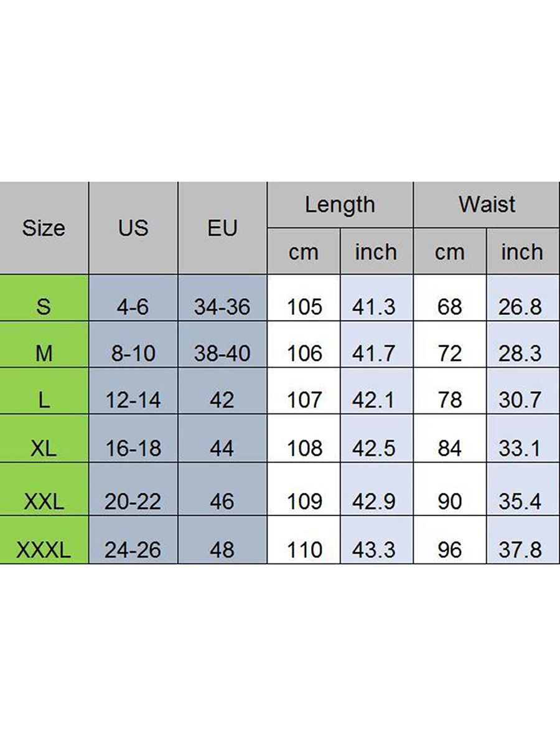Click the EU 38-40 cell
This screenshot has height=747, width=560.
coord(222,353)
